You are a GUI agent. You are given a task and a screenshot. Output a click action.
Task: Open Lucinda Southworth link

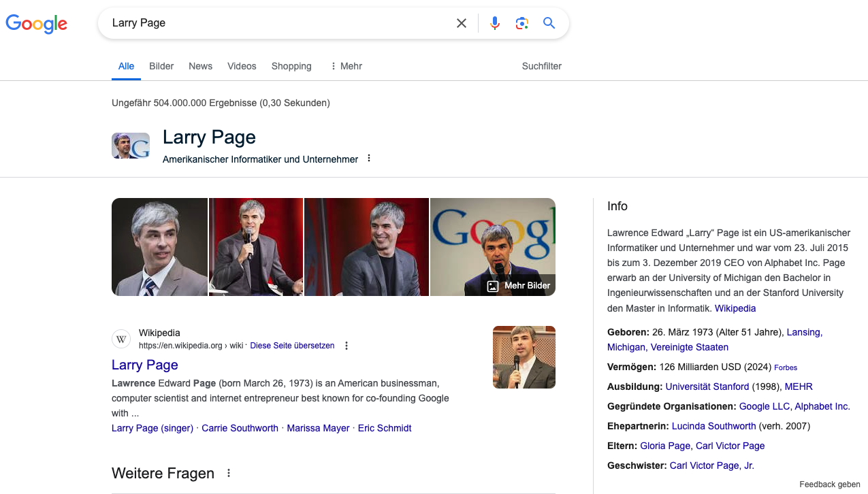click(713, 426)
